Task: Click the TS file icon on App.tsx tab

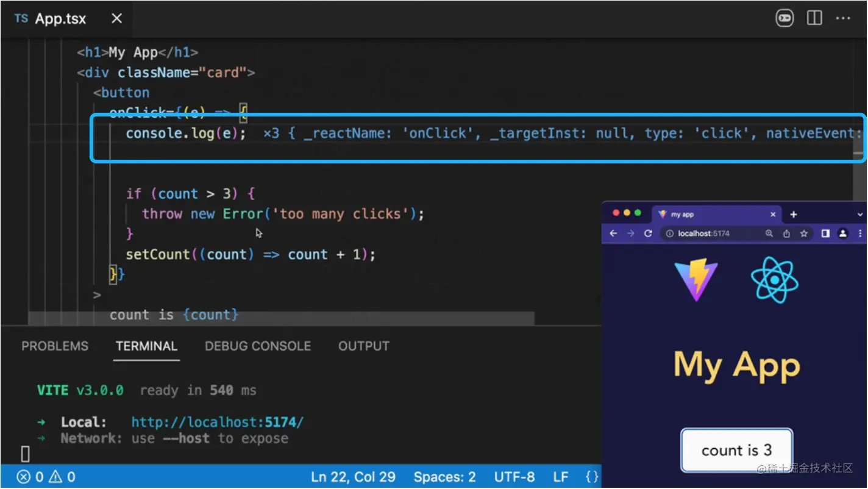Action: click(x=21, y=18)
